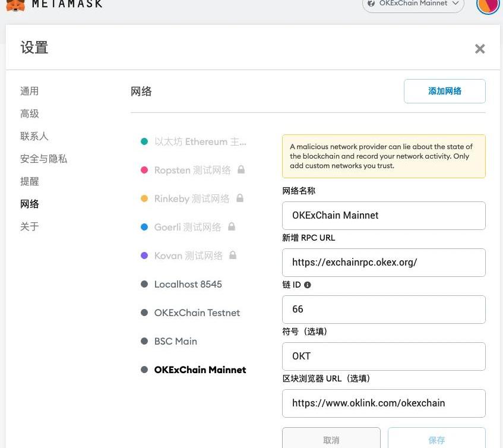Image resolution: width=503 pixels, height=448 pixels.
Task: Click the 新增 RPC URL input field
Action: 384,262
